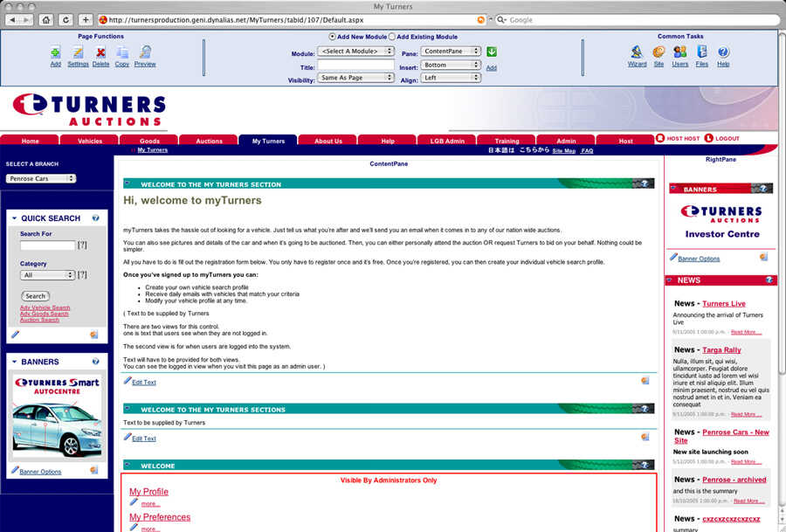Open the My Profile link
Screen dimensions: 786x532
point(148,492)
